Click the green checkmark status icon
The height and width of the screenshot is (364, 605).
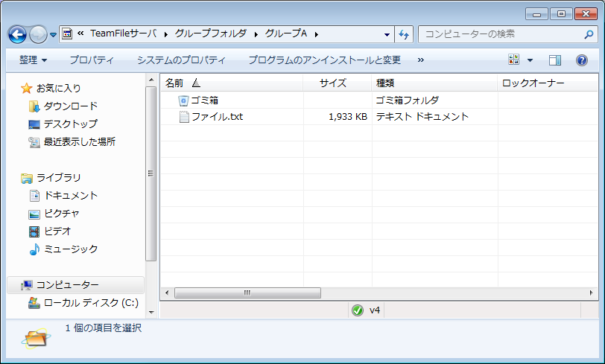[358, 310]
